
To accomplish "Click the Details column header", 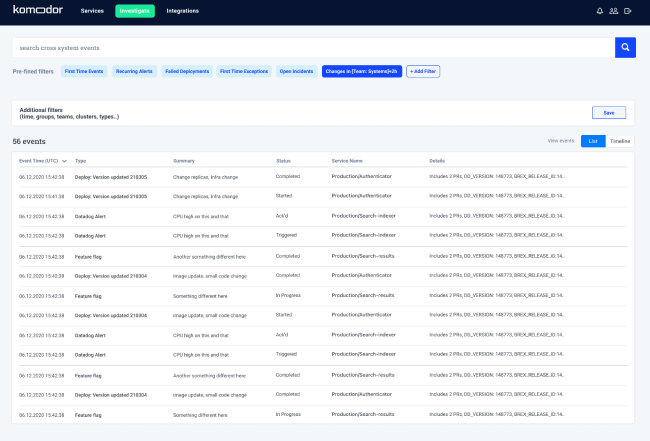I will (437, 161).
